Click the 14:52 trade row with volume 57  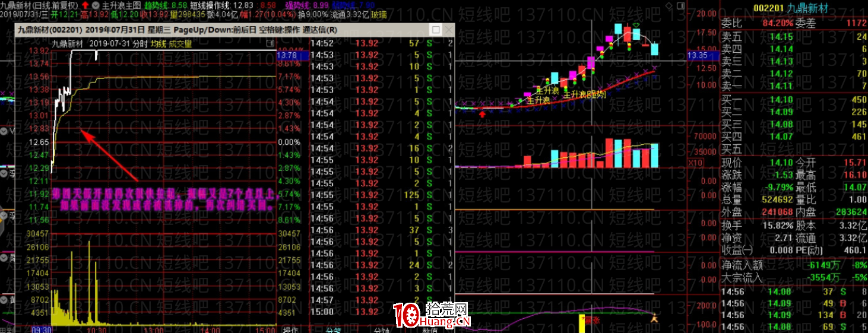(382, 43)
